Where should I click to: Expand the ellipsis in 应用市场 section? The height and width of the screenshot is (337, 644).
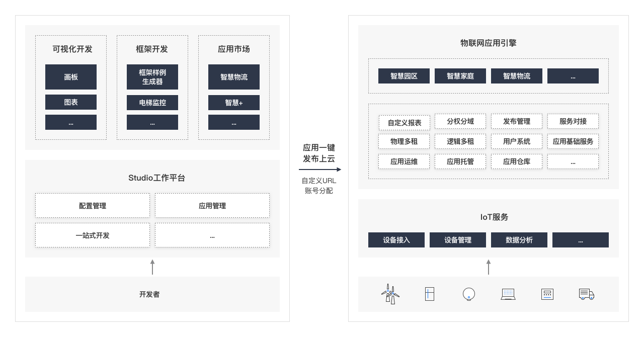coord(234,122)
